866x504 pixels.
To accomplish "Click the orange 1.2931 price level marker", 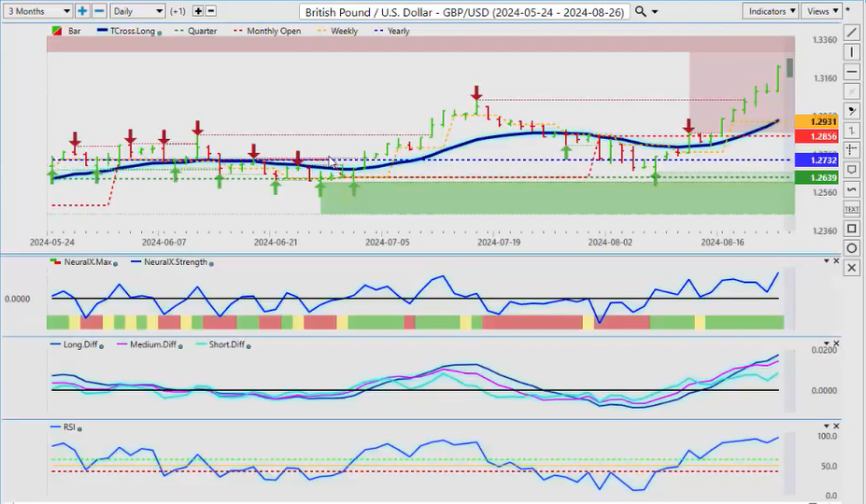I will click(x=815, y=122).
